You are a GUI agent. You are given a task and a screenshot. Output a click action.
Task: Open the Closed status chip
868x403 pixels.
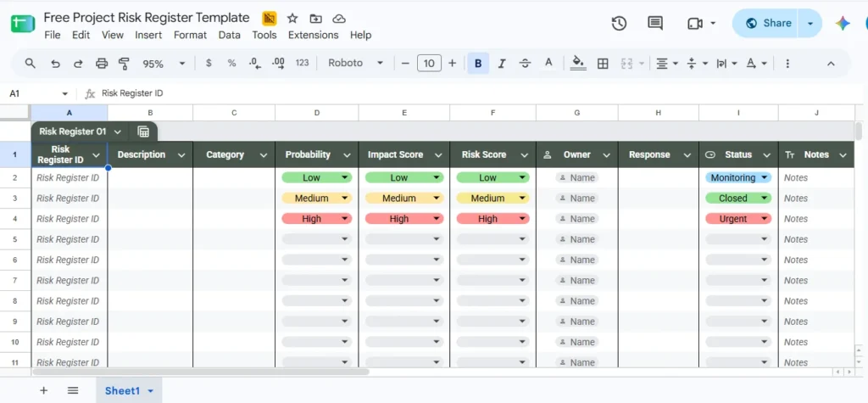[738, 198]
